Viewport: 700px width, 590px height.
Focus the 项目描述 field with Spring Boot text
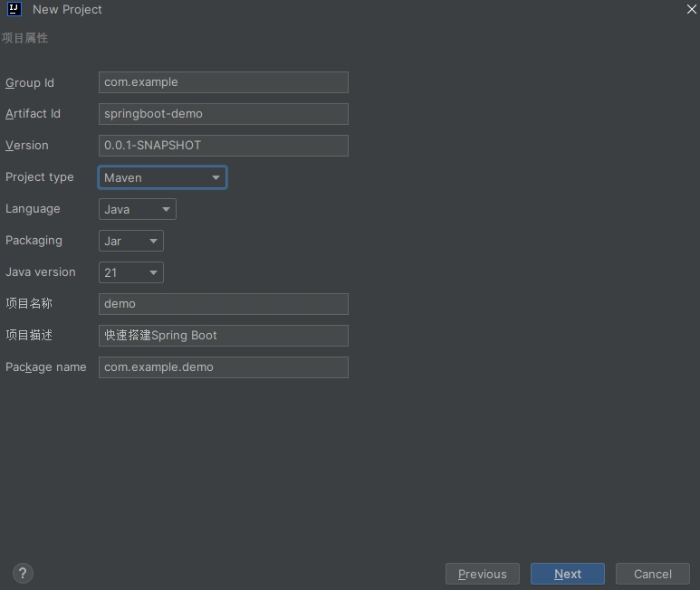click(223, 336)
